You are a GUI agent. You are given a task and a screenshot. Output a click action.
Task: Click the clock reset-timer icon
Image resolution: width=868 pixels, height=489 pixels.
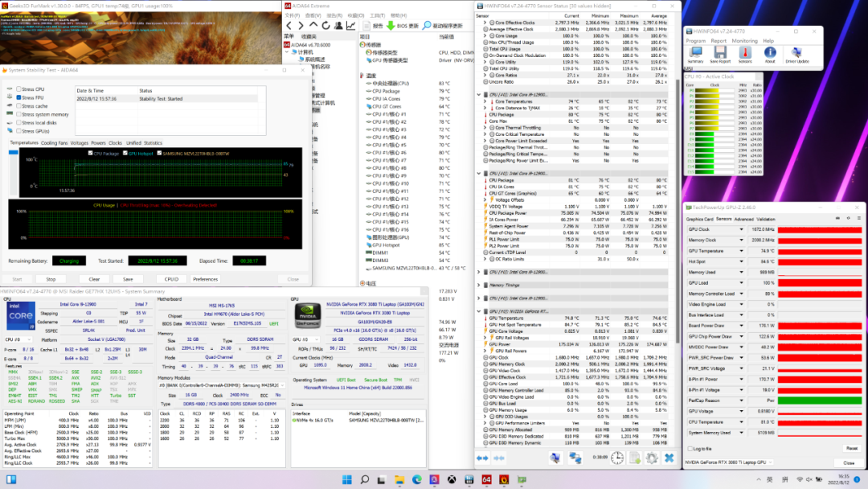click(616, 458)
